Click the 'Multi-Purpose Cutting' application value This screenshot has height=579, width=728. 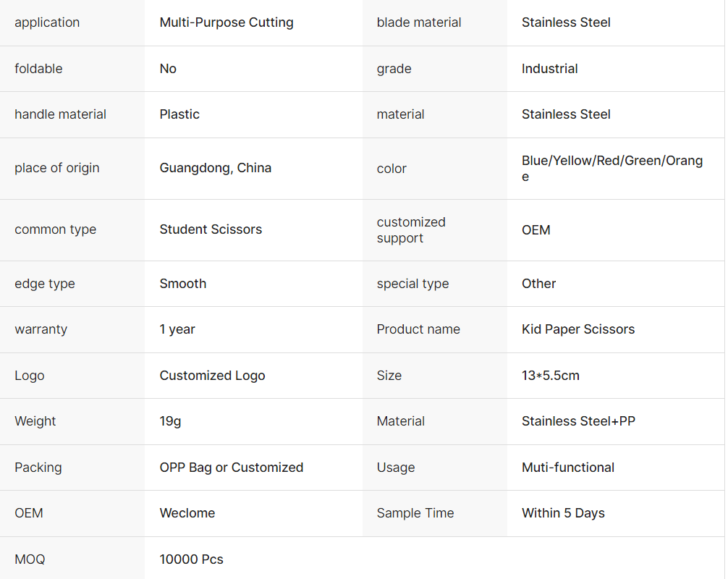click(x=227, y=22)
